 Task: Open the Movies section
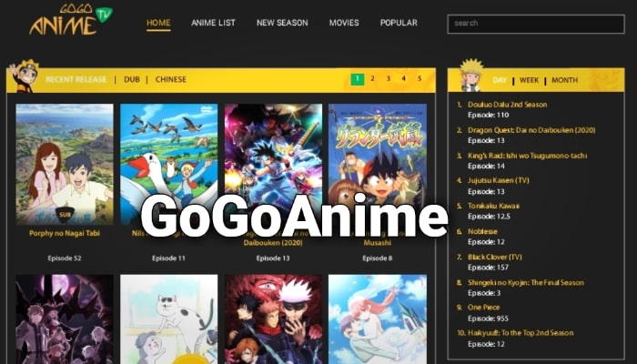[344, 23]
